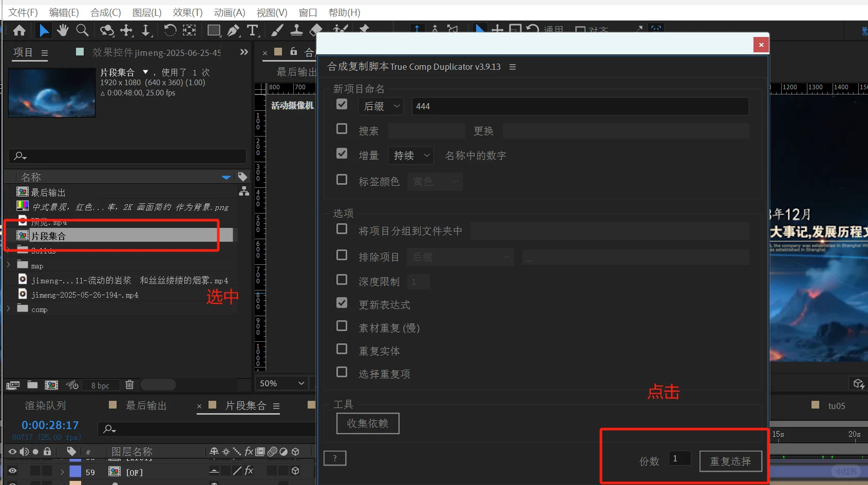Select the Type tool
This screenshot has height=485, width=868.
(253, 30)
